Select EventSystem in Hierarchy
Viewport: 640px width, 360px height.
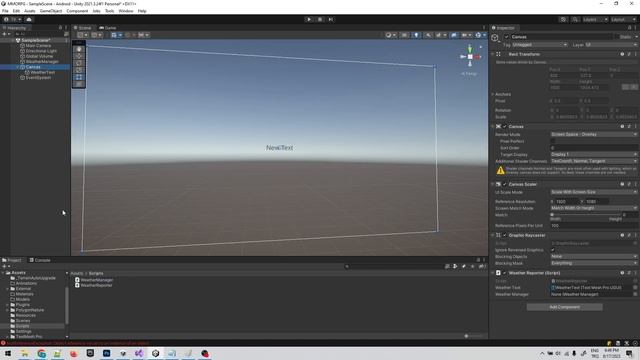[x=38, y=78]
